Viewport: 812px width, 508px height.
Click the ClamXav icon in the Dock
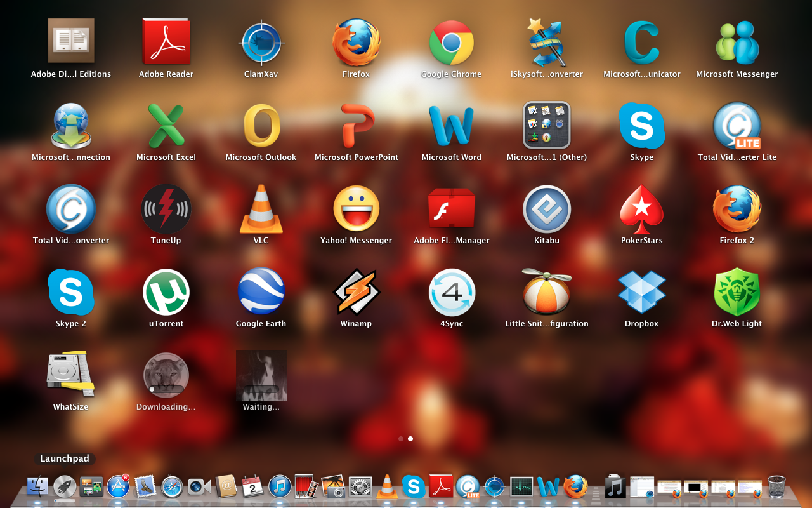tap(495, 487)
